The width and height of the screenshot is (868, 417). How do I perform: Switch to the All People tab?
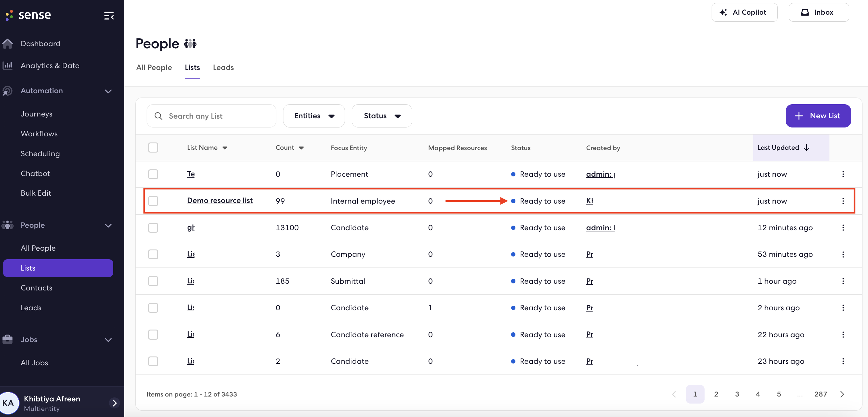click(154, 68)
